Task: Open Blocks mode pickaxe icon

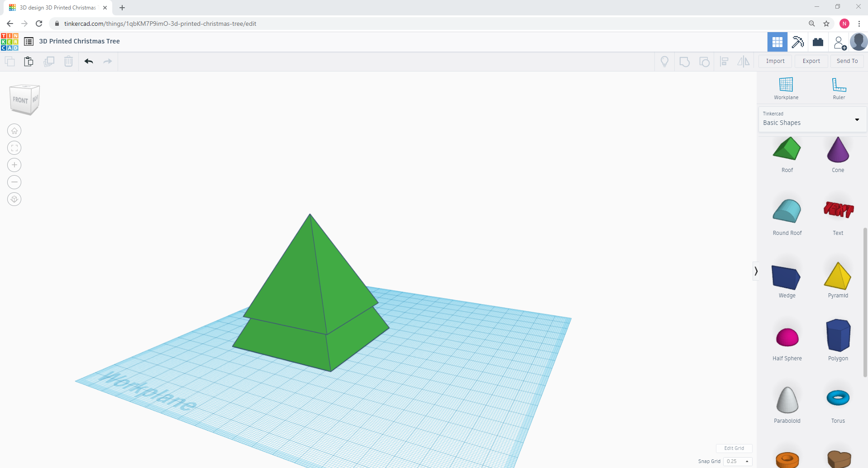Action: pyautogui.click(x=798, y=42)
